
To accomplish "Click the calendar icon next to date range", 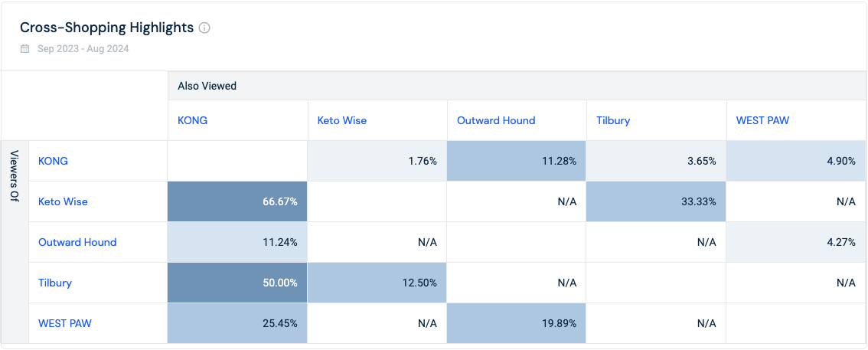I will point(25,49).
